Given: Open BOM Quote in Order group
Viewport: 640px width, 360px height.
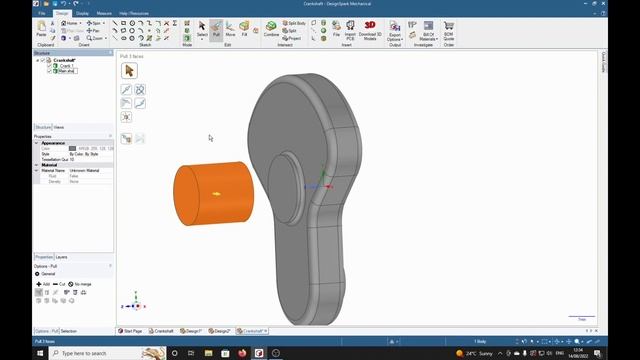Looking at the screenshot, I should click(x=449, y=30).
